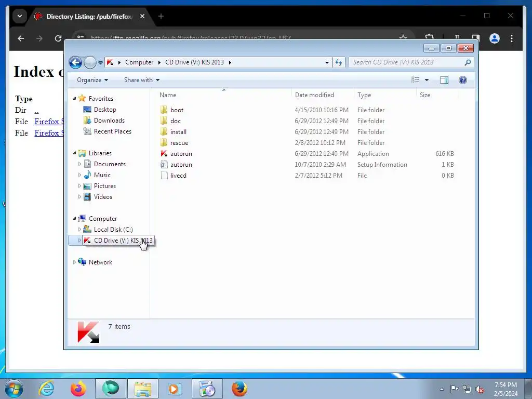
Task: Click the Explorer Help icon
Action: tap(463, 80)
